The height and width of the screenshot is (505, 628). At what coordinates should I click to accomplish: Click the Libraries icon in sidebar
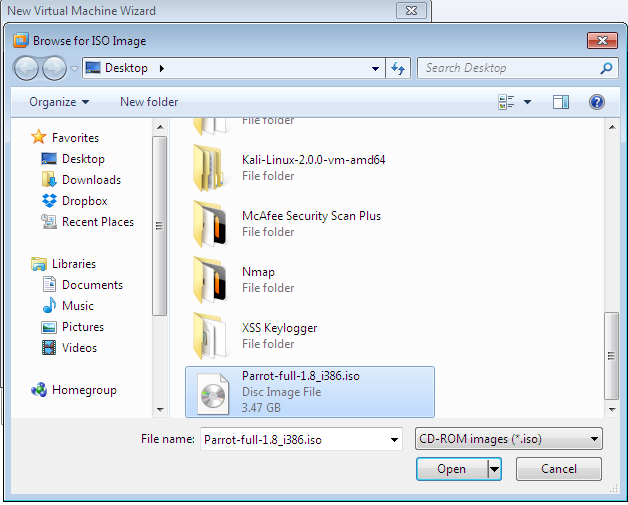click(x=39, y=264)
